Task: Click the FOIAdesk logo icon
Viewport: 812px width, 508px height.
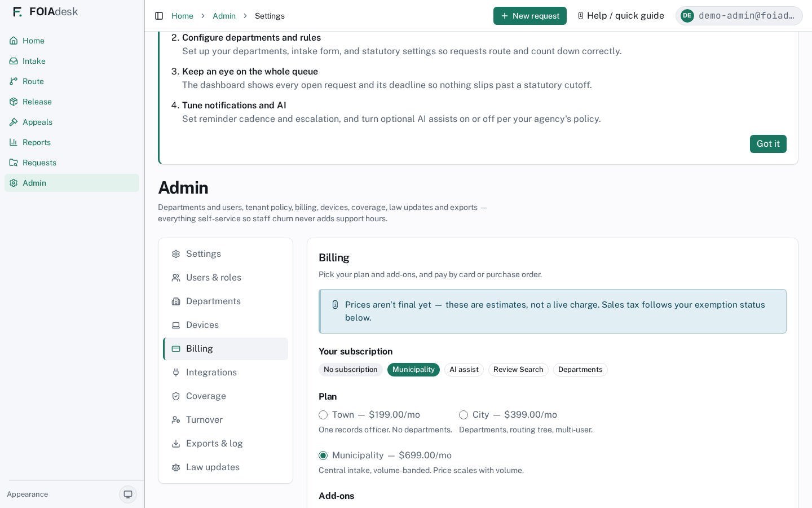Action: [x=17, y=12]
